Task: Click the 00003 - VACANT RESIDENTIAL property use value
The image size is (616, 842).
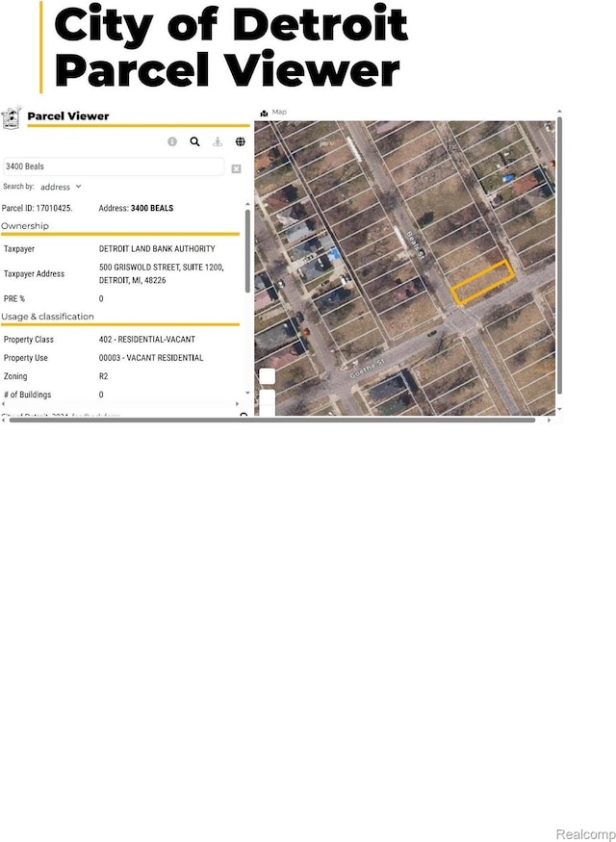Action: (151, 358)
